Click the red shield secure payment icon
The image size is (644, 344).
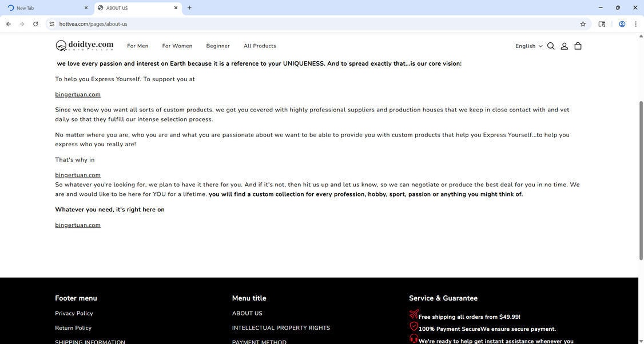point(414,326)
